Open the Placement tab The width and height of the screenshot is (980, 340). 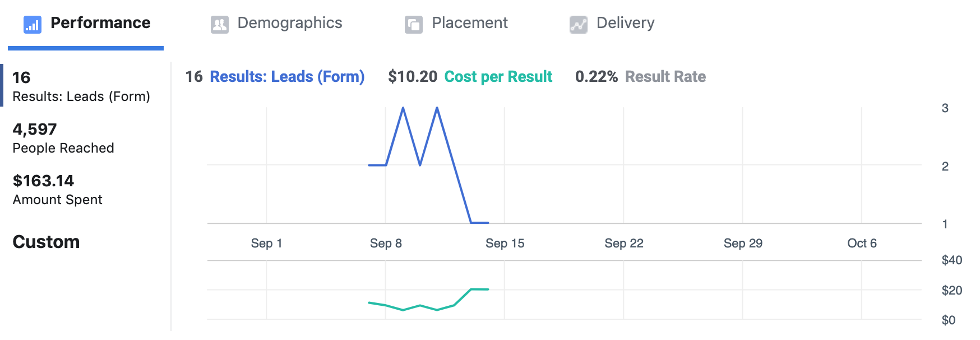(x=469, y=23)
